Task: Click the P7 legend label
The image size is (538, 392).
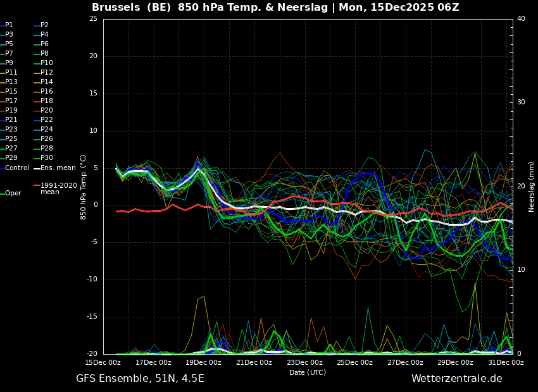Action: 9,54
